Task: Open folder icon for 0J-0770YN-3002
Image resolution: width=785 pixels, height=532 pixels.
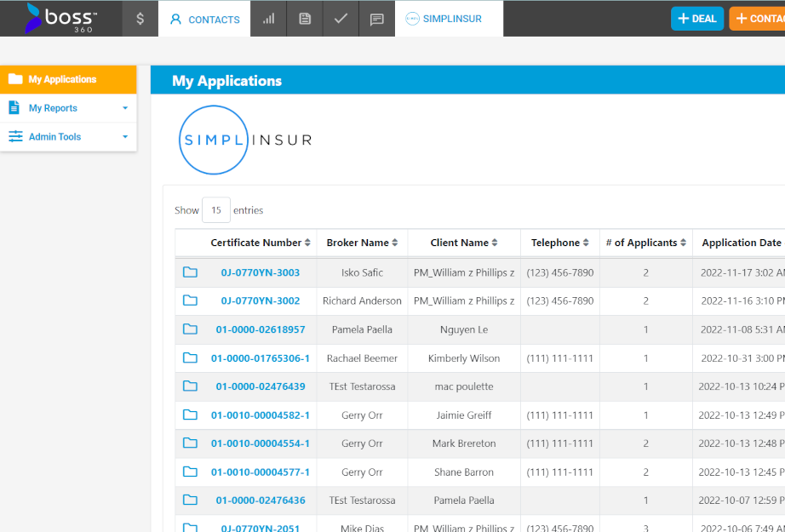Action: [190, 300]
